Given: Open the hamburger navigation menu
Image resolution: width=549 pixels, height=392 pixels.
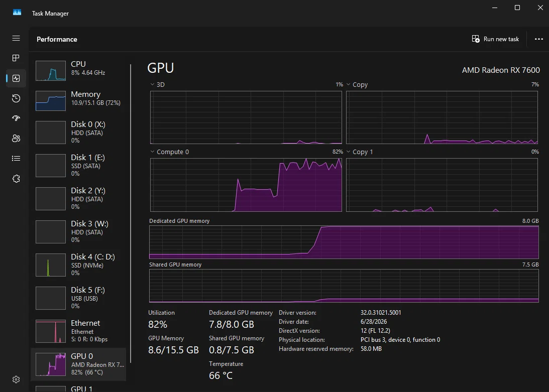Looking at the screenshot, I should (16, 38).
